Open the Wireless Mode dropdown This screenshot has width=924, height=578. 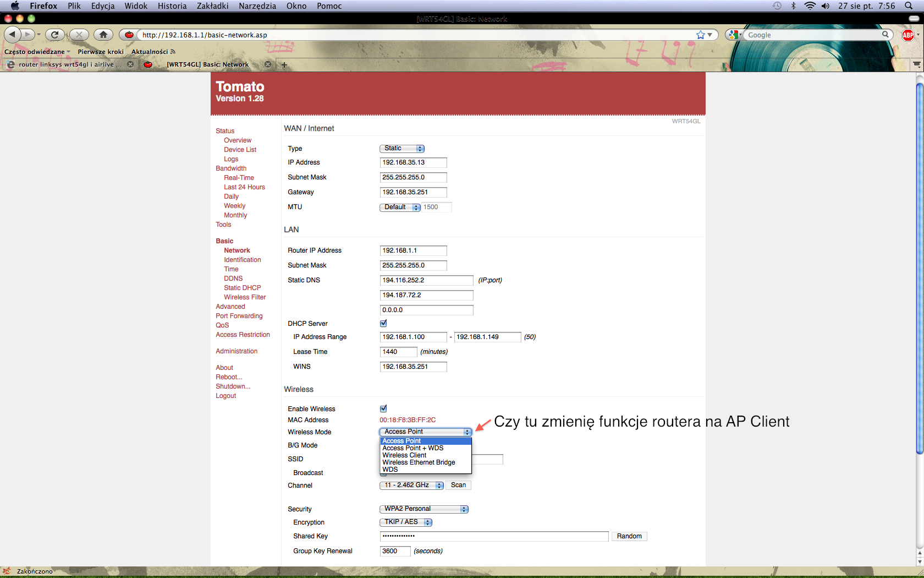coord(425,432)
